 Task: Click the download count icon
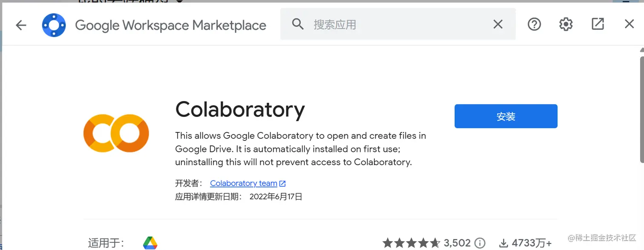[x=503, y=243]
